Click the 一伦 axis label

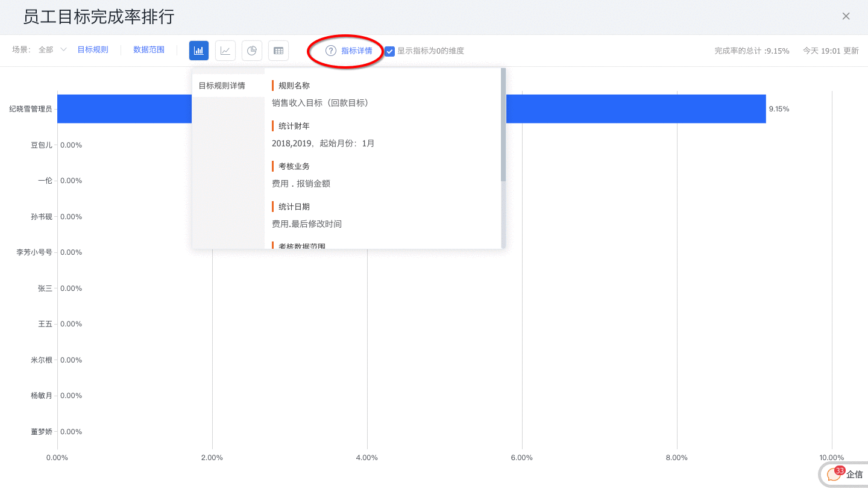(x=45, y=181)
